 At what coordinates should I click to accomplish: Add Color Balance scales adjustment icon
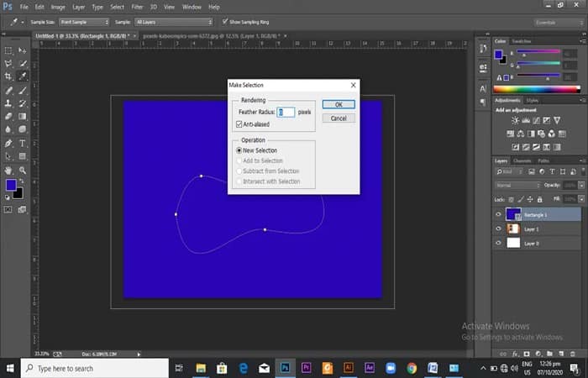pos(521,134)
